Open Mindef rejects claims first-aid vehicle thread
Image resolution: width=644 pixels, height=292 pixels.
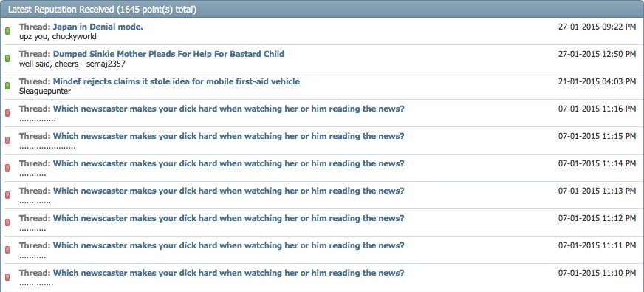(x=177, y=81)
